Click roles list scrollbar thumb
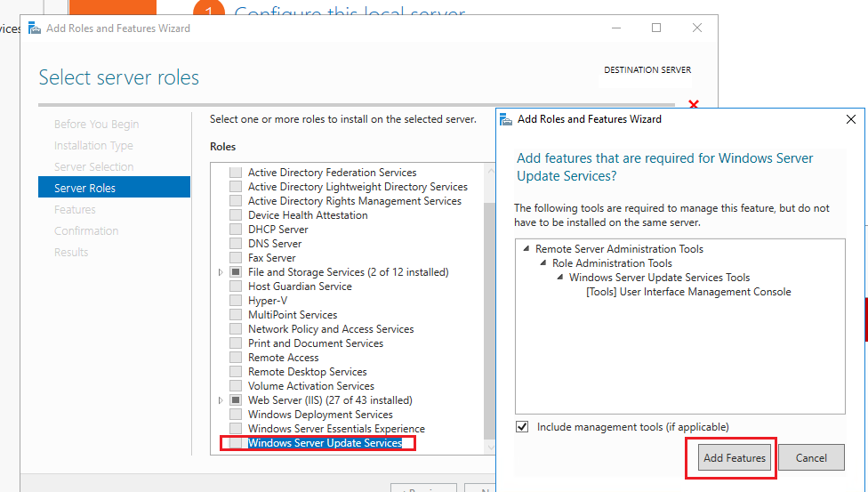This screenshot has width=868, height=492. click(489, 322)
